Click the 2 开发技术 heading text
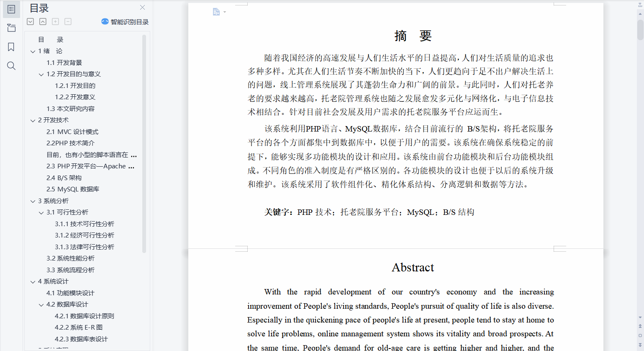 [53, 120]
